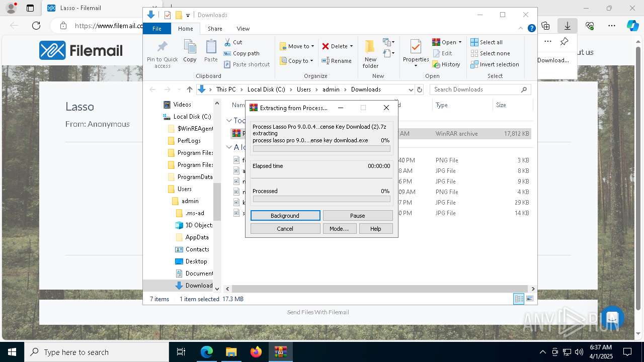Switch to large icons view button

click(x=530, y=299)
